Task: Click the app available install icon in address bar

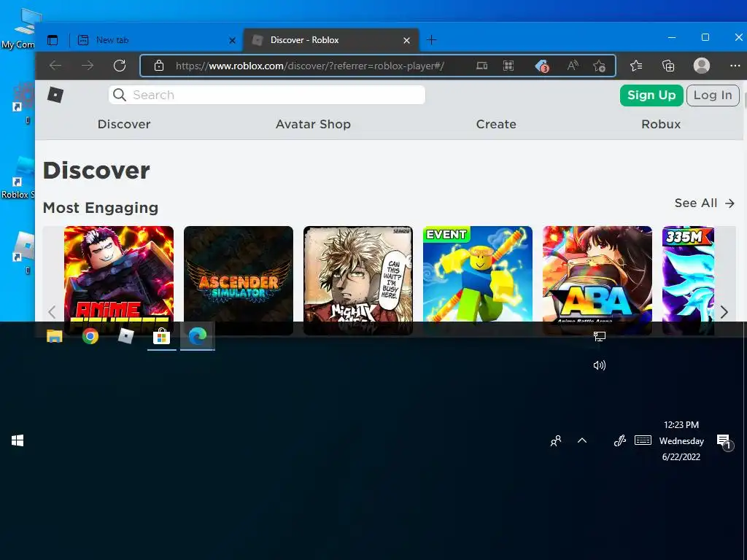Action: [481, 66]
